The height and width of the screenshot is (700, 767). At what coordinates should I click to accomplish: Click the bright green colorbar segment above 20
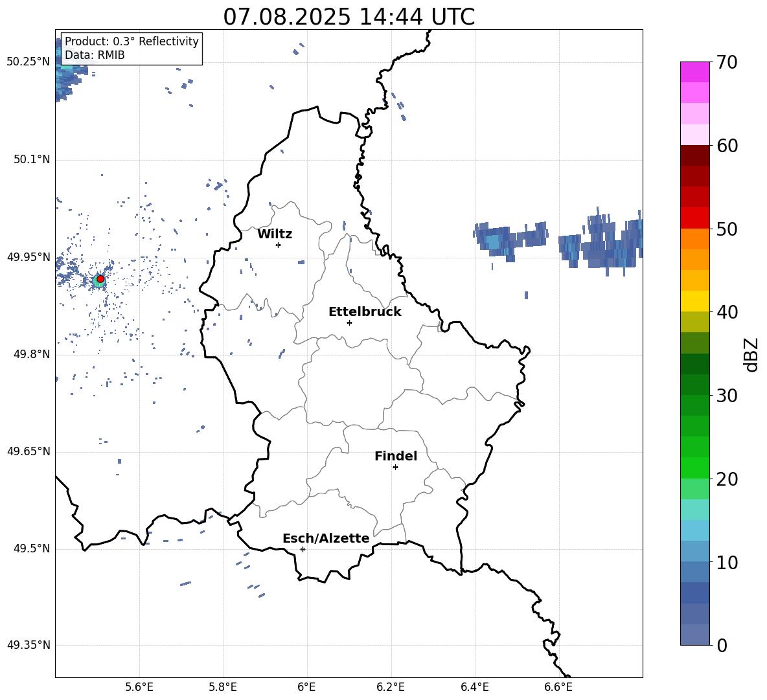pos(694,468)
